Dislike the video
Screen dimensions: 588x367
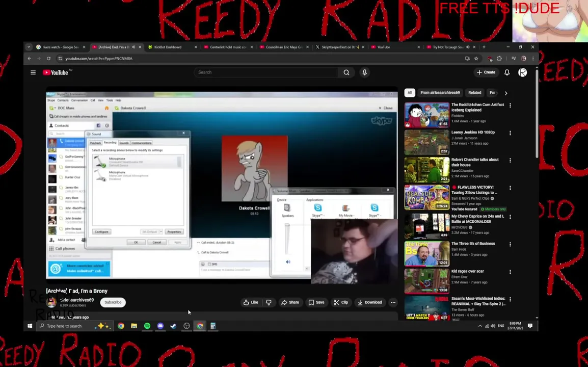(x=269, y=302)
